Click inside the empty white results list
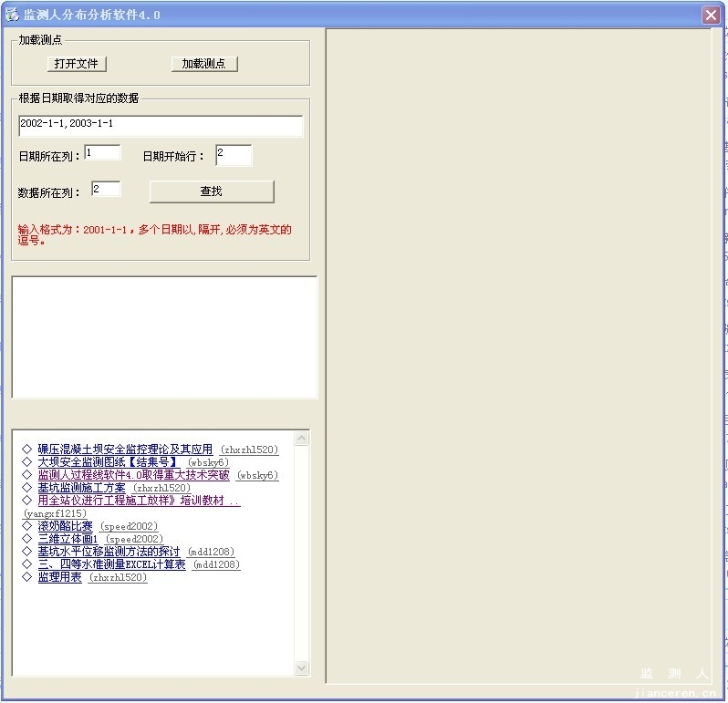The height and width of the screenshot is (703, 728). pos(164,337)
